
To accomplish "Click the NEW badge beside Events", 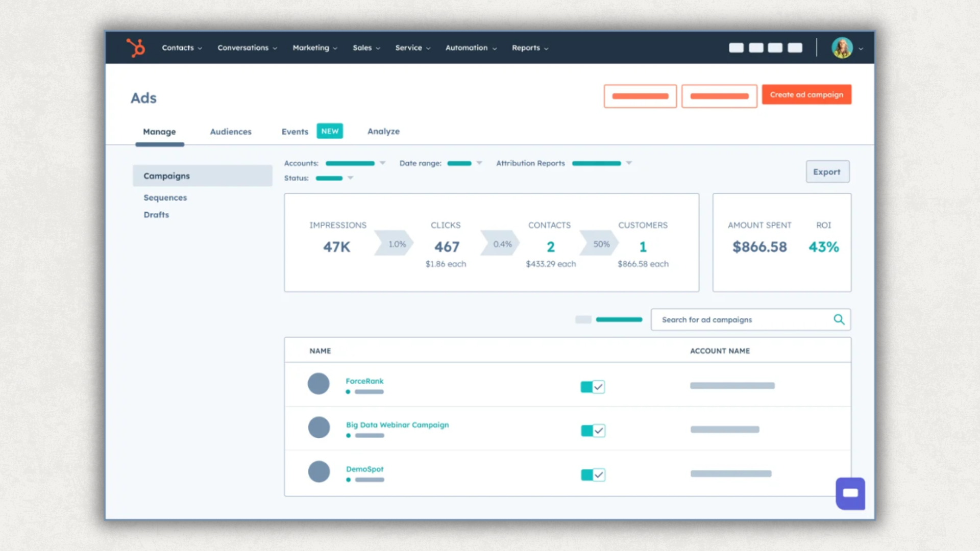I will coord(330,131).
